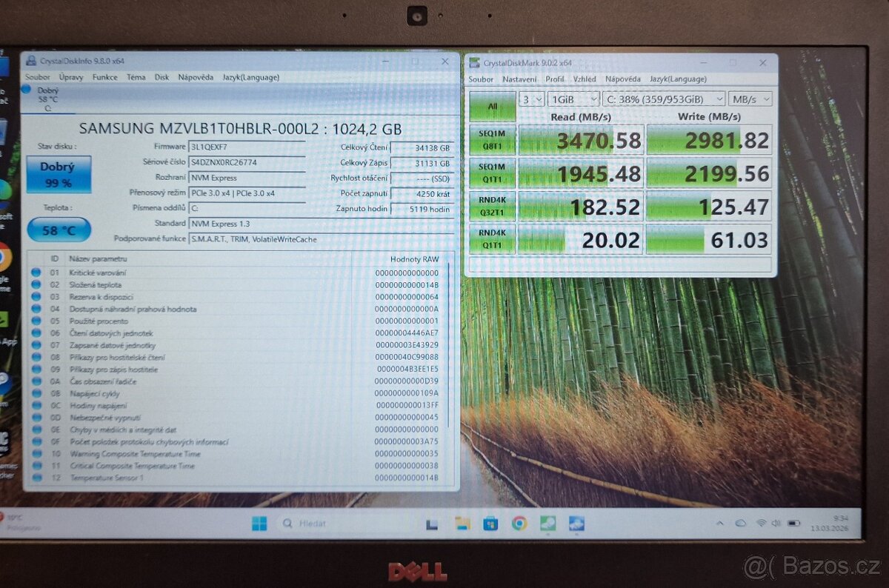This screenshot has height=588, width=889.
Task: Open the MB/s unit dropdown
Action: [x=751, y=98]
